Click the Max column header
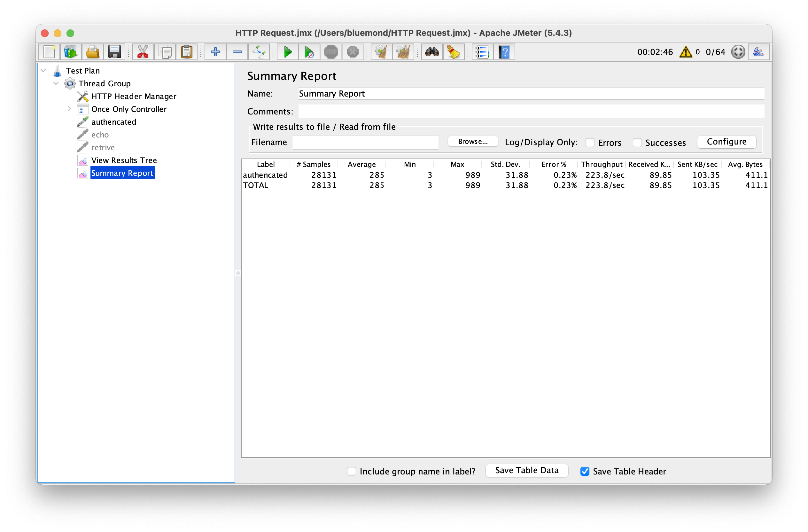 (x=458, y=165)
